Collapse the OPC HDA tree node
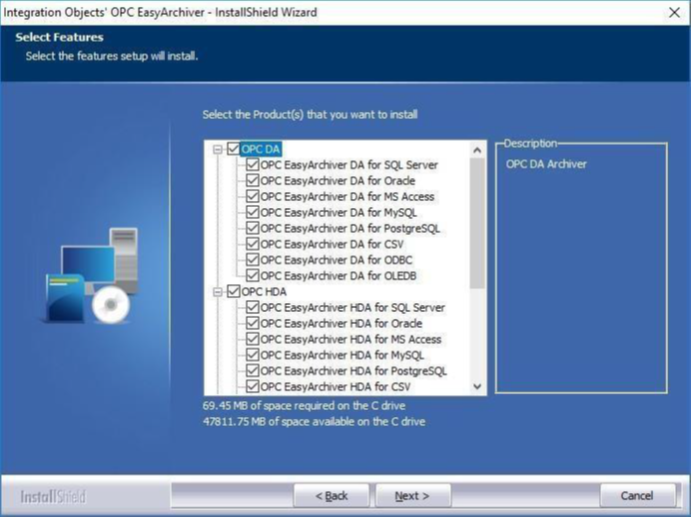 [217, 292]
